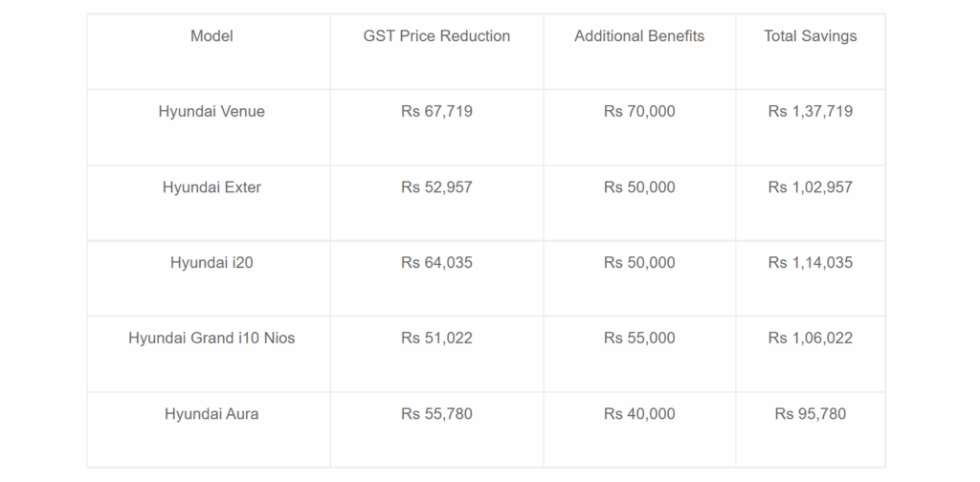Select the Hyundai Venue model cell
980x482 pixels.
tap(212, 112)
